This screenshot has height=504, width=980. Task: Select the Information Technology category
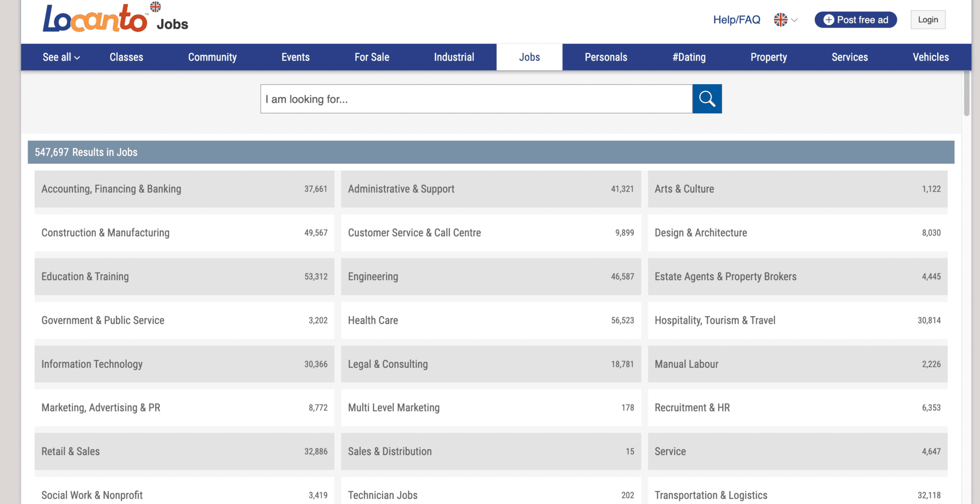tap(184, 364)
